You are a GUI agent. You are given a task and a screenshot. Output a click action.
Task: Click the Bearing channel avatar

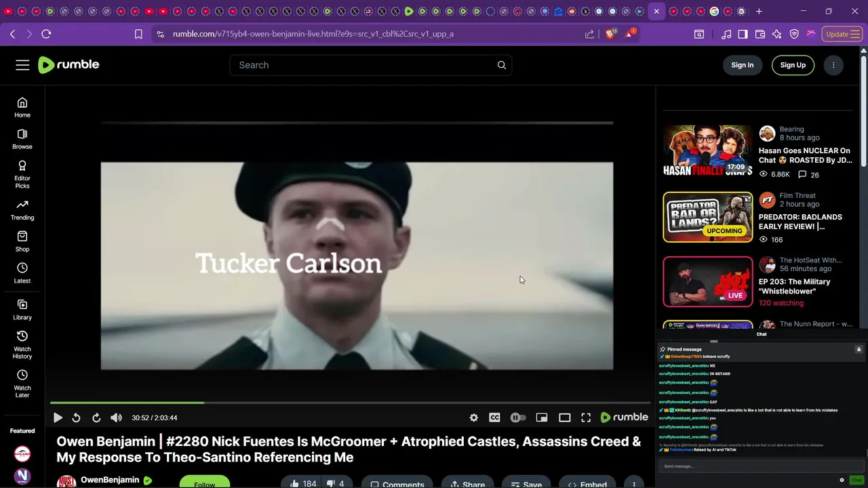click(767, 134)
